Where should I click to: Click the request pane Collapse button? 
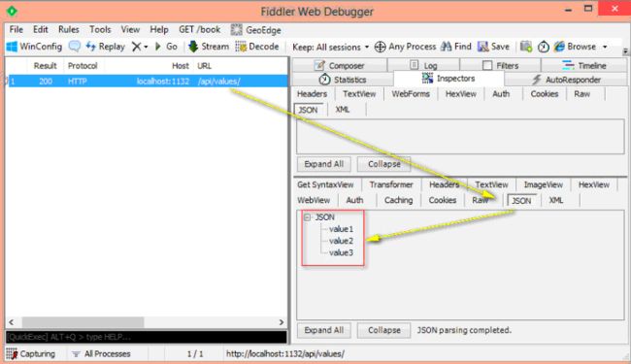(x=383, y=164)
